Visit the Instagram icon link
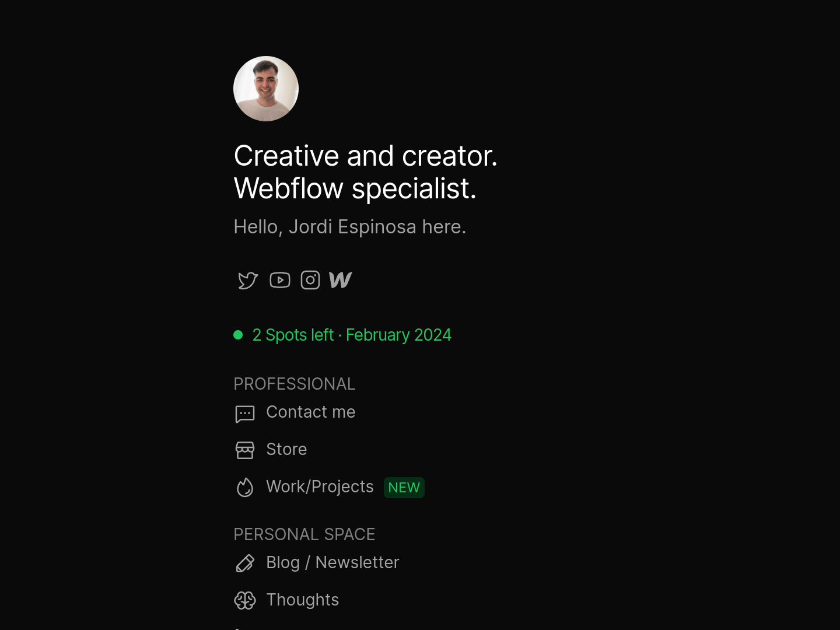Viewport: 840px width, 630px height. pyautogui.click(x=310, y=281)
